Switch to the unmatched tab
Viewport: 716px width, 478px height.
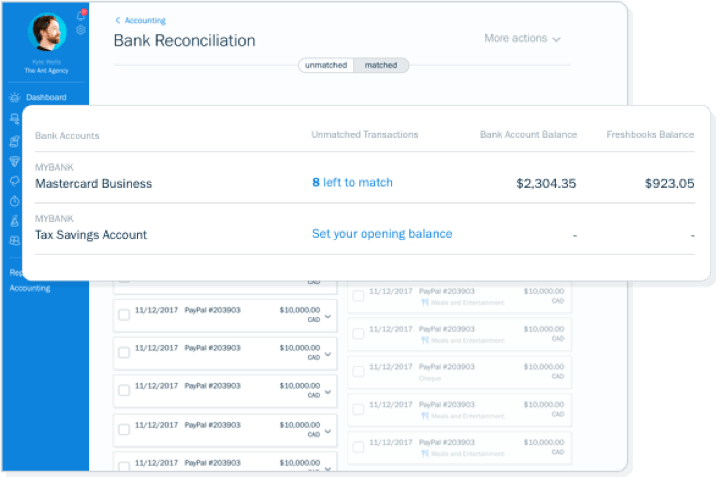point(326,66)
